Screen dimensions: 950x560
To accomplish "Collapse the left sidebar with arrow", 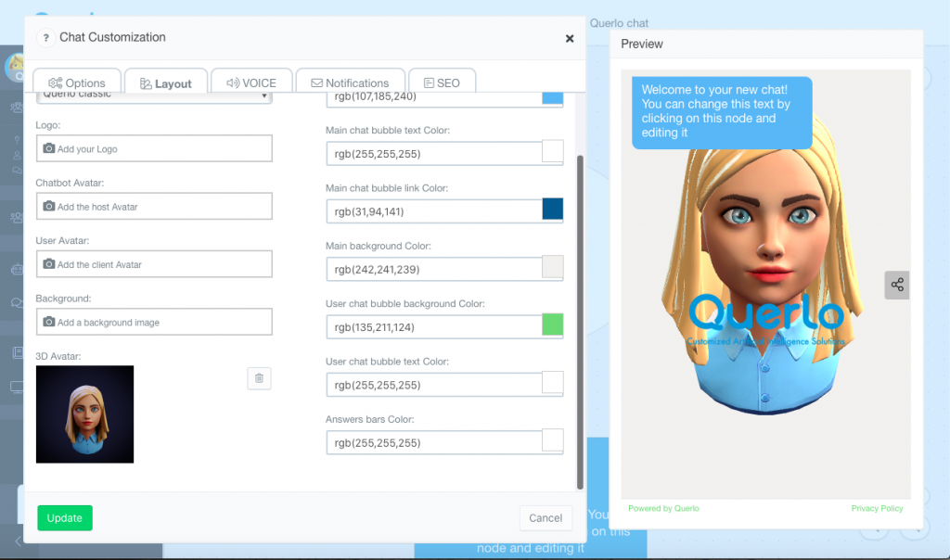I will [18, 541].
